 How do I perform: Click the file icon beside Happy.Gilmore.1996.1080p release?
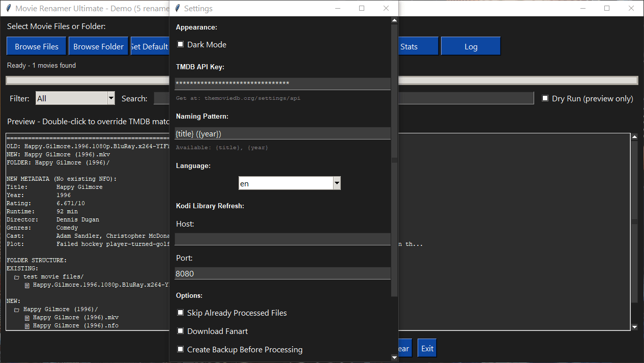tap(26, 285)
